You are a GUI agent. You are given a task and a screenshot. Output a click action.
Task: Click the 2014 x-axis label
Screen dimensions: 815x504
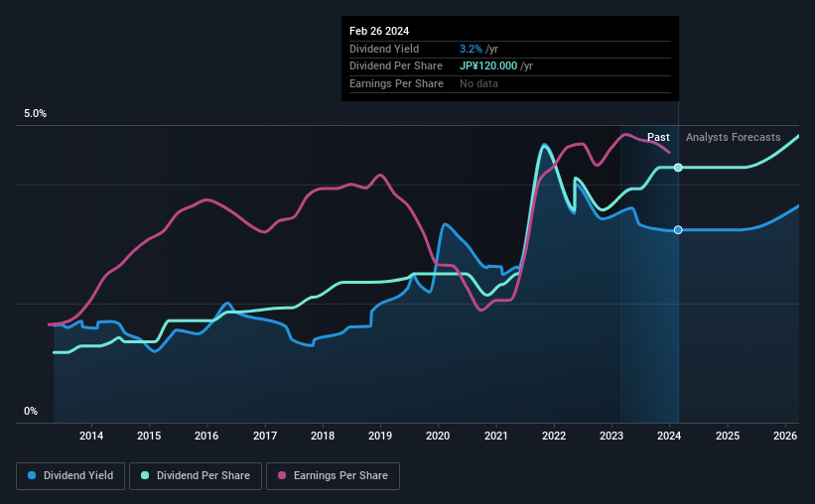pyautogui.click(x=91, y=436)
